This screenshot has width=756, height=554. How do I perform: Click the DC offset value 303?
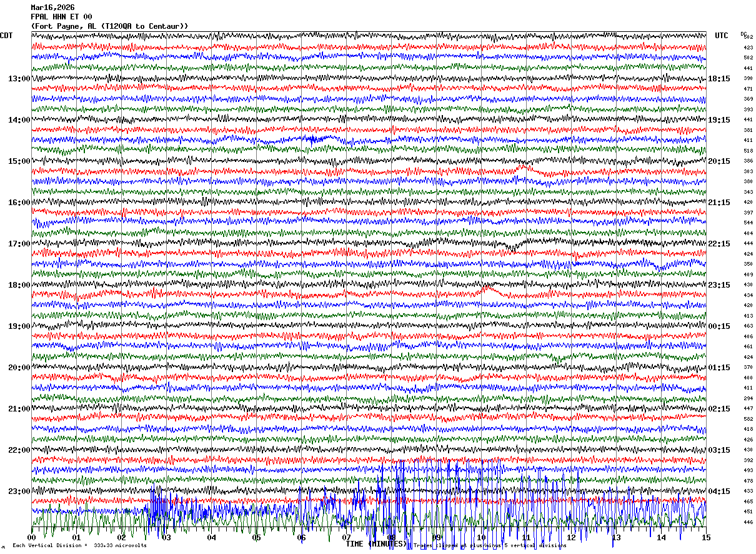point(748,171)
